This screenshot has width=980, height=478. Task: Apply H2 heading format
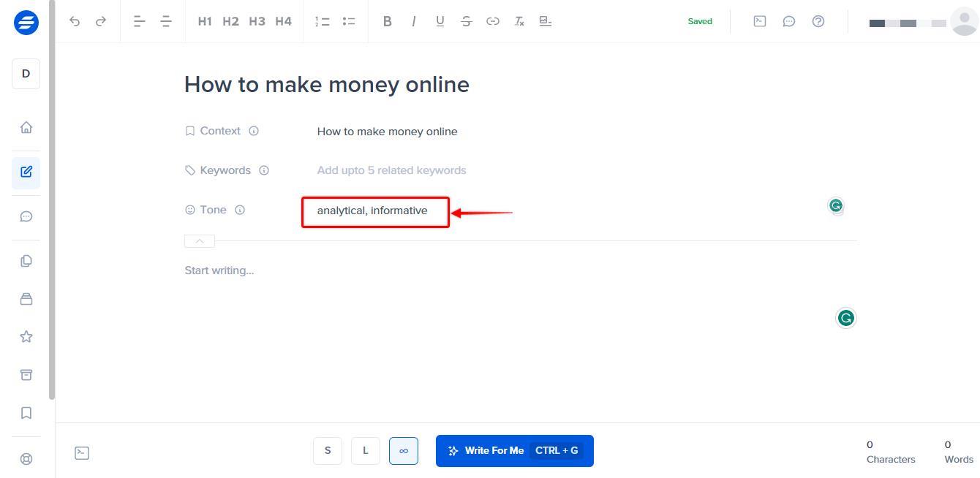click(x=231, y=21)
